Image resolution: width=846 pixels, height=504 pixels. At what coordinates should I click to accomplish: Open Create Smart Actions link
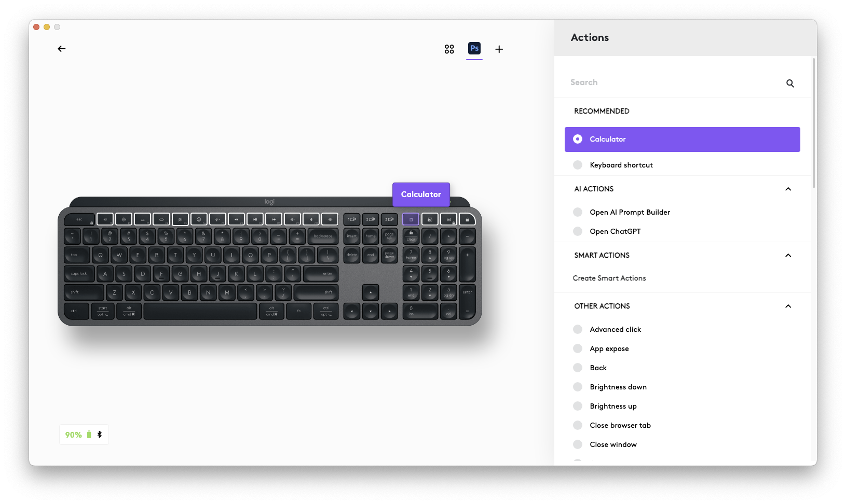(609, 278)
